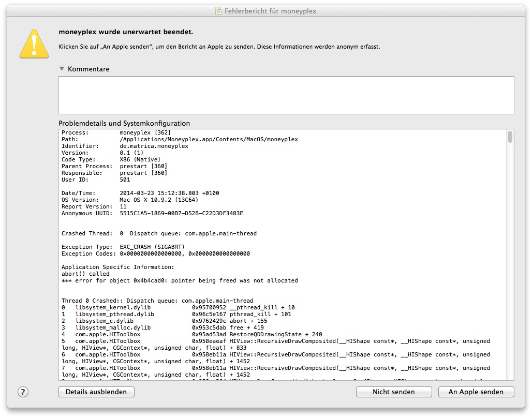Image resolution: width=532 pixels, height=418 pixels.
Task: Click the yellow warning triangle icon
Action: tap(34, 44)
